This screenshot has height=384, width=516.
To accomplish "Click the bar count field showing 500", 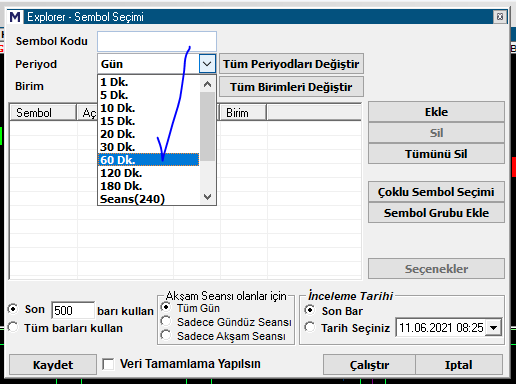I will pyautogui.click(x=73, y=310).
